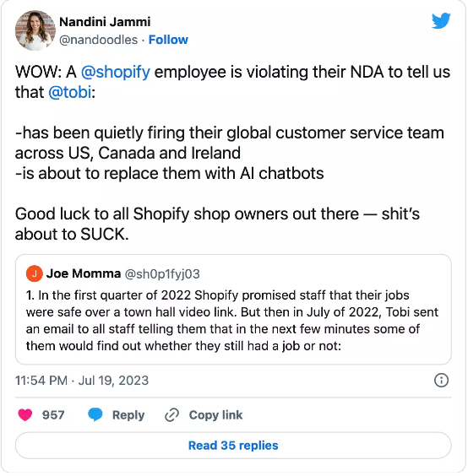The image size is (468, 476).
Task: Open the 11:54 PM Jul 19, 2023 timestamp
Action: click(x=82, y=381)
